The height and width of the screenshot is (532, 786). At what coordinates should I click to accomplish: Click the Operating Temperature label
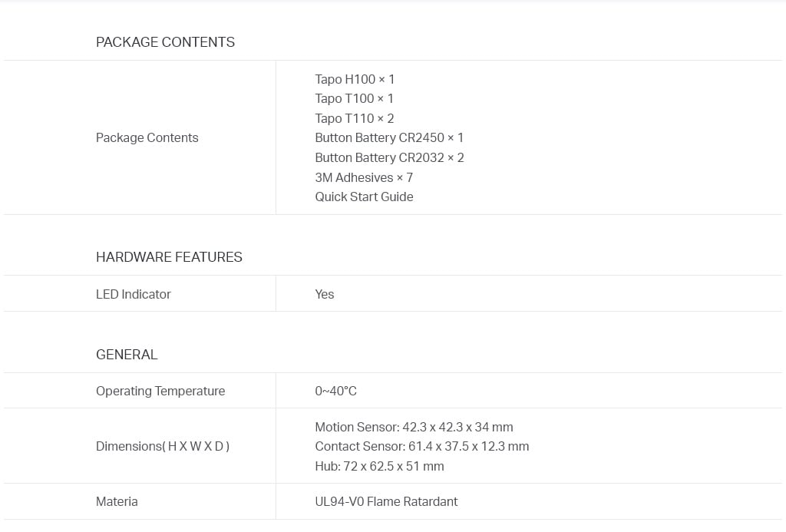[x=160, y=391]
